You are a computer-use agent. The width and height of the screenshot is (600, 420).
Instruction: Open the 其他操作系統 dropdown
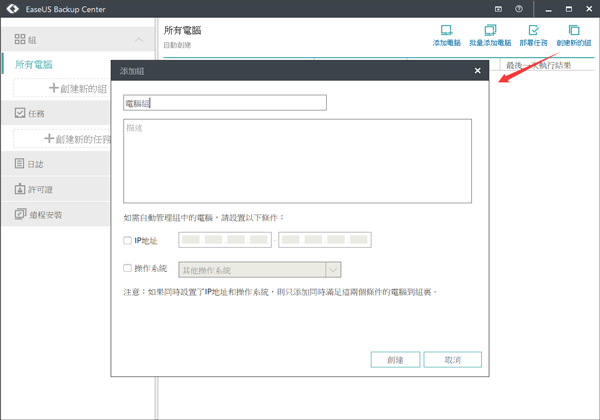point(259,270)
